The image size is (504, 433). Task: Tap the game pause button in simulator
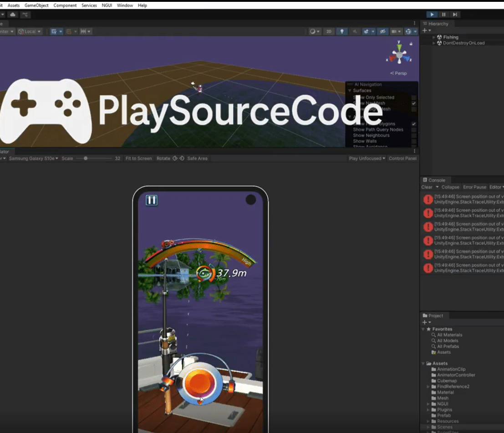click(152, 200)
